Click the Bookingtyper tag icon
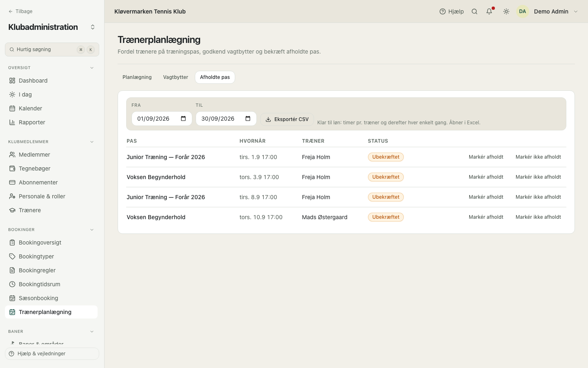The width and height of the screenshot is (588, 368). 12,256
